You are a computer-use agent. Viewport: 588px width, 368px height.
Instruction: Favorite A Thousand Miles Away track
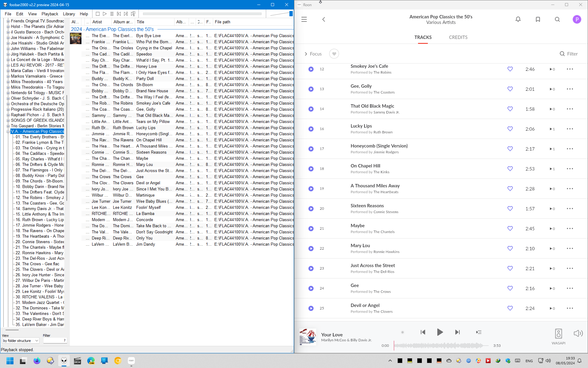coord(510,189)
